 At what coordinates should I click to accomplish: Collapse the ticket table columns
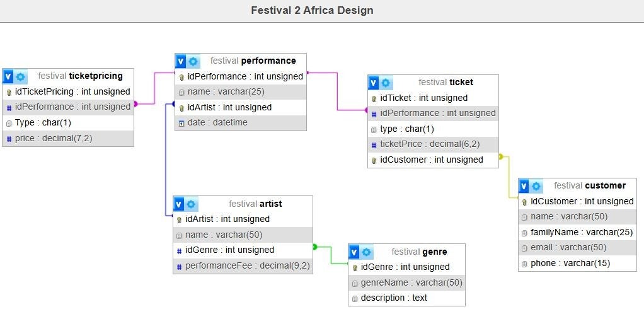click(374, 83)
